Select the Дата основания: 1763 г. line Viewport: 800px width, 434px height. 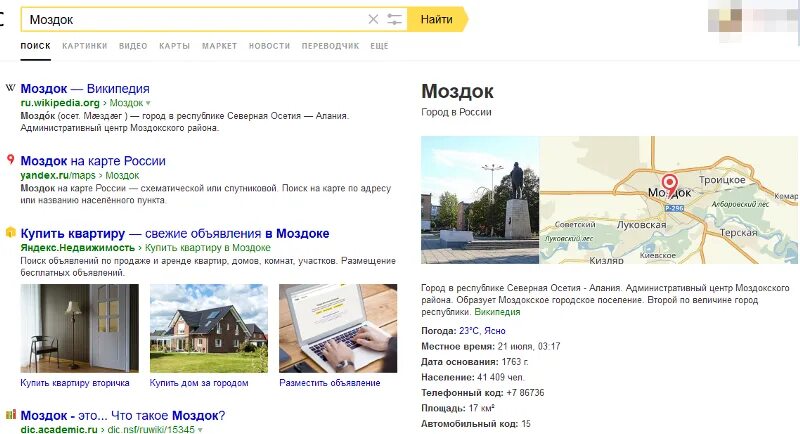click(x=474, y=362)
